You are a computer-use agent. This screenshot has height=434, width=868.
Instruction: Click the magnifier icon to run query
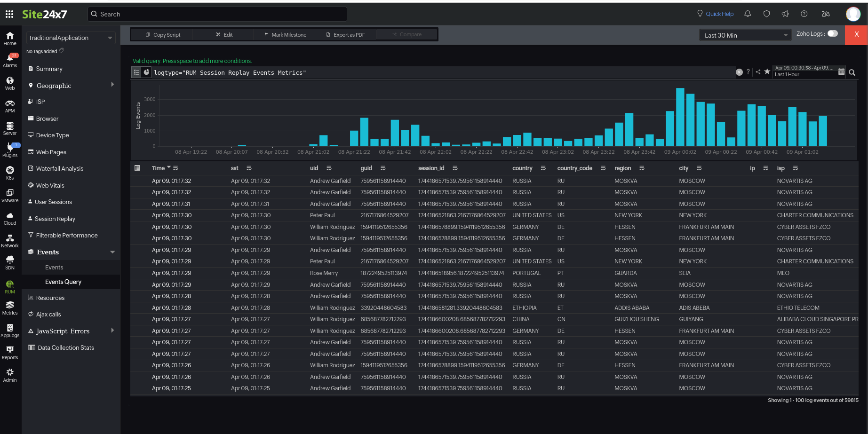(852, 72)
